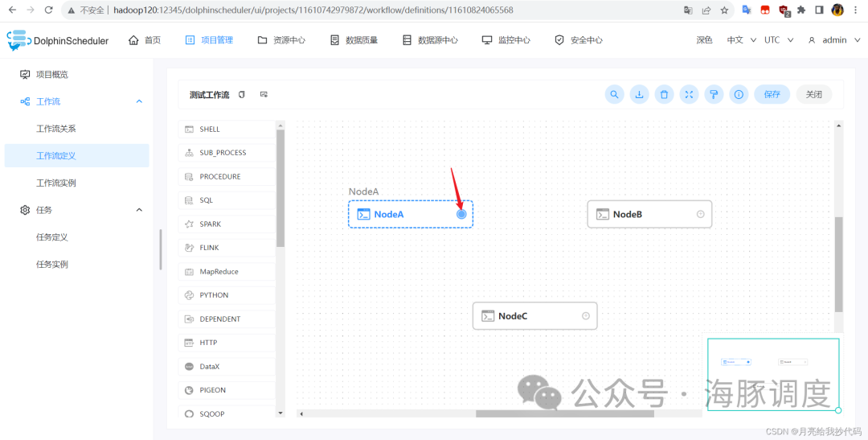Click the browser back arrow
Image resolution: width=868 pixels, height=440 pixels.
tap(12, 10)
